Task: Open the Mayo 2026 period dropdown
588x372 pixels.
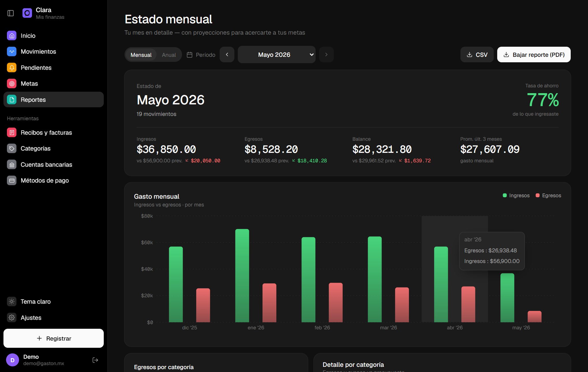Action: pos(276,55)
